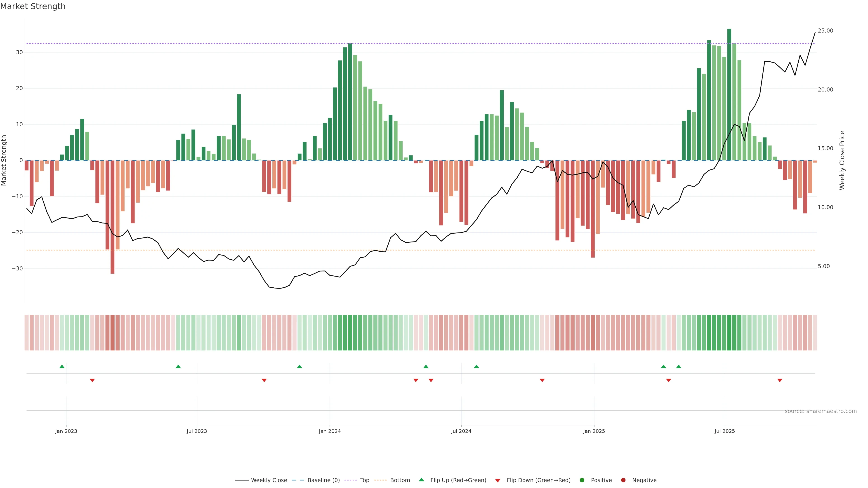Click the darkest green heatmap cell in mid-2025
Image resolution: width=868 pixels, height=488 pixels.
(x=729, y=333)
